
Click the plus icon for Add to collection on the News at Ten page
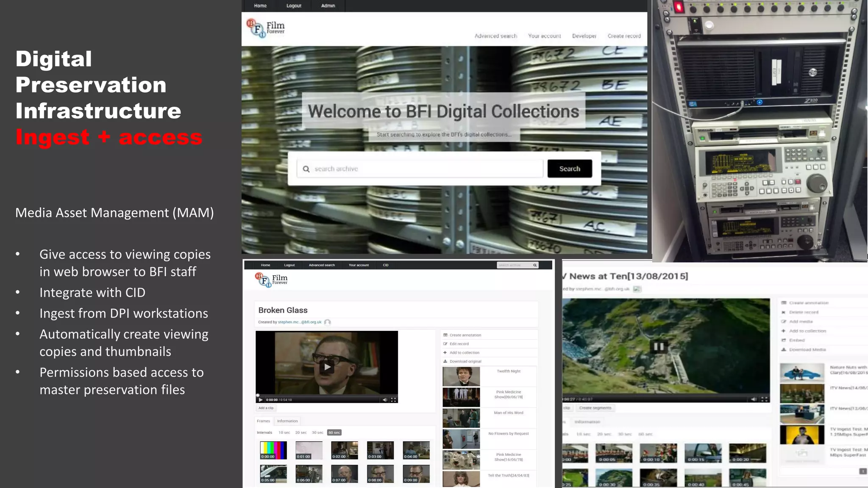coord(784,331)
